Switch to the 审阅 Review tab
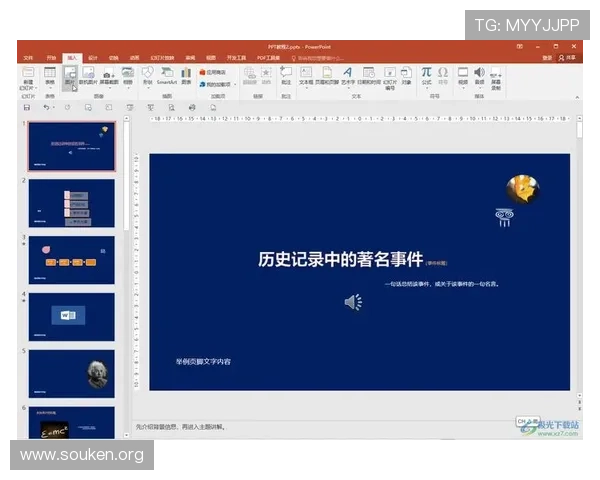This screenshot has height=480, width=600. pos(190,58)
